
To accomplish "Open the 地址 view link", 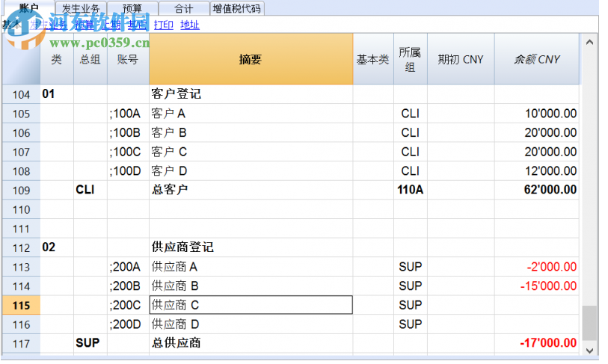I will 190,25.
